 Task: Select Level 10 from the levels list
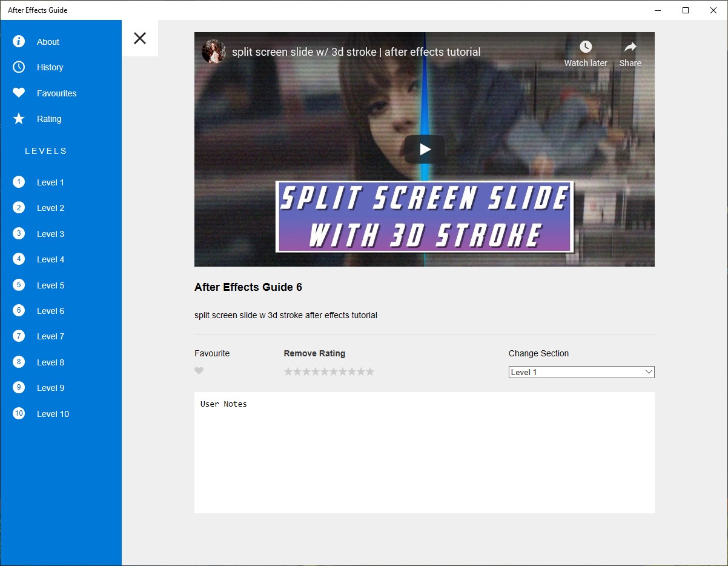[53, 414]
